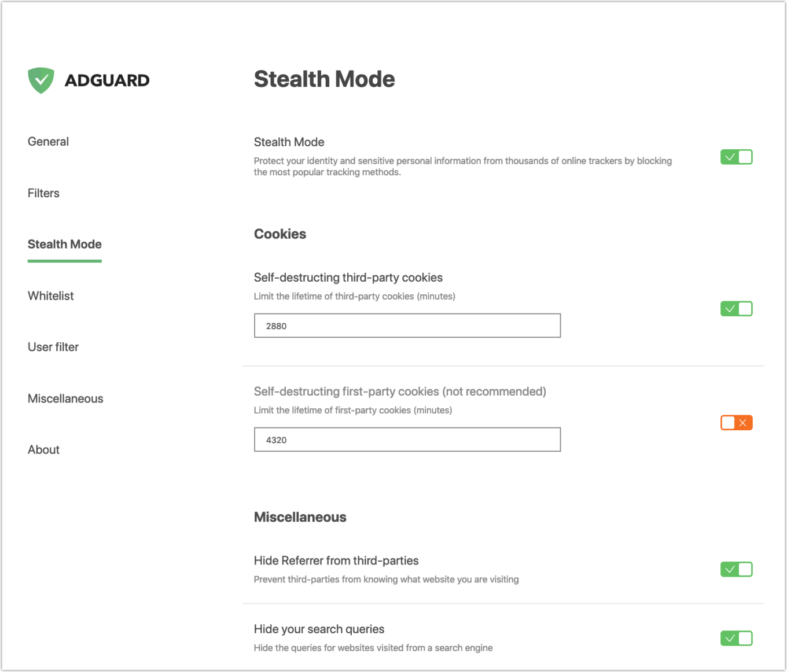Enable self-destructing first-party cookies toggle
Viewport: 787px width, 672px height.
click(736, 423)
